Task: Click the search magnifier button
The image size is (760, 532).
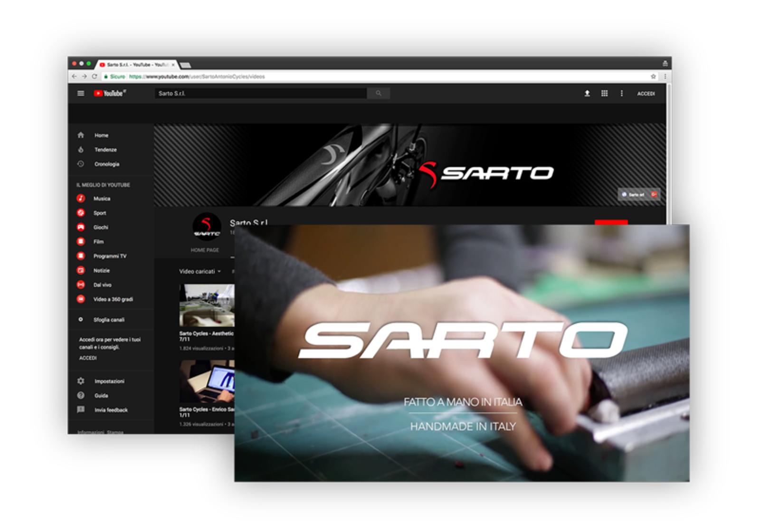Action: click(x=379, y=94)
